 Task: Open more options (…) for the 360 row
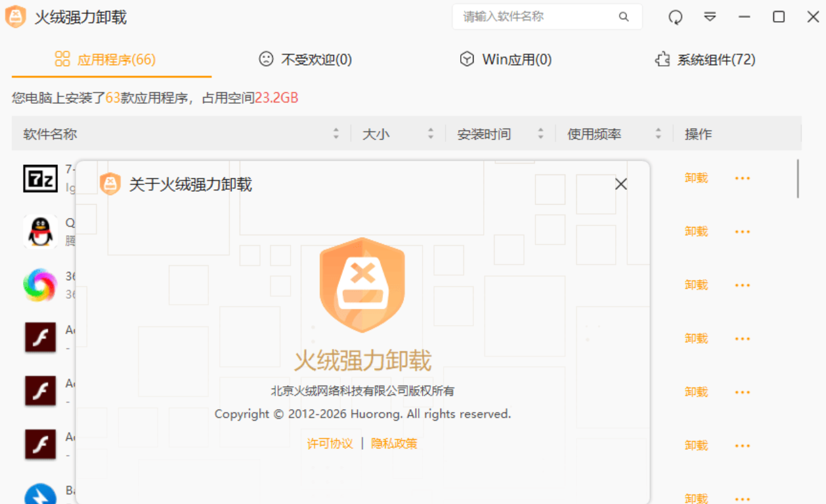coord(743,285)
